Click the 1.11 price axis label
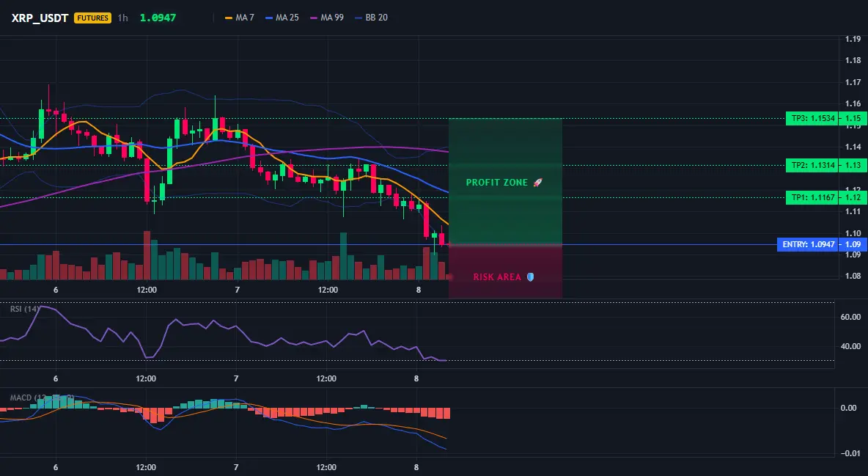 [853, 211]
